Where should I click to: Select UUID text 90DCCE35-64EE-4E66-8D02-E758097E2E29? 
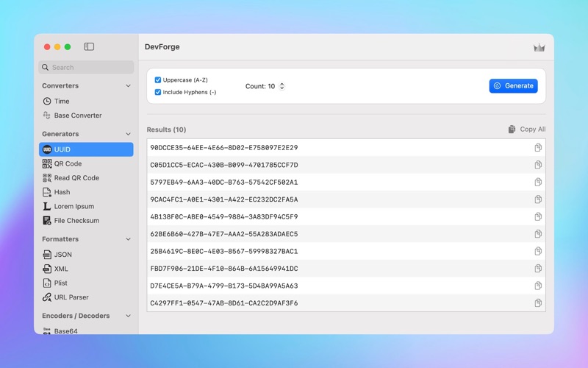tap(224, 148)
